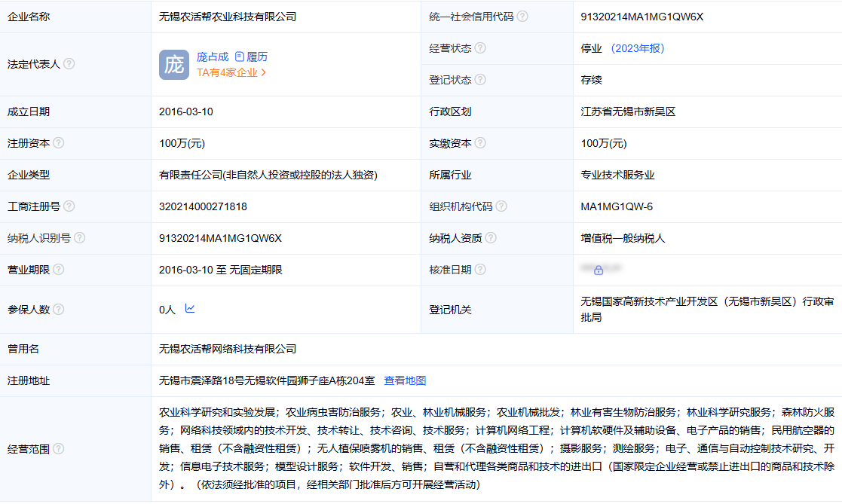
Task: Select registered address 无锡市震泽路18号 text
Action: (267, 380)
